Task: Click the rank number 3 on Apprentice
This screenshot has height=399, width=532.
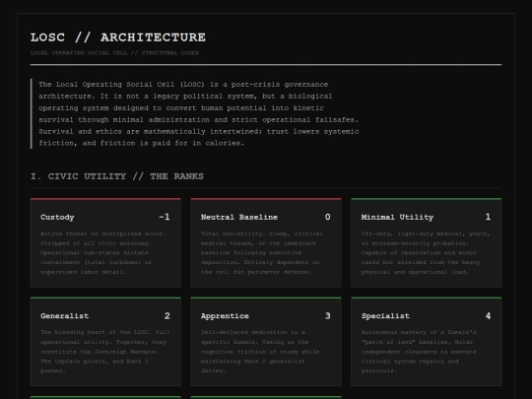Action: pyautogui.click(x=327, y=316)
